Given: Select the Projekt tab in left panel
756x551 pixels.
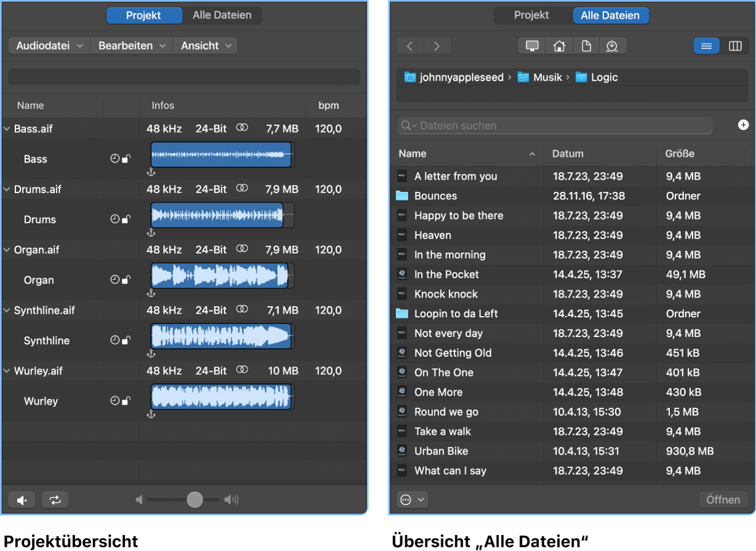Looking at the screenshot, I should coord(144,15).
